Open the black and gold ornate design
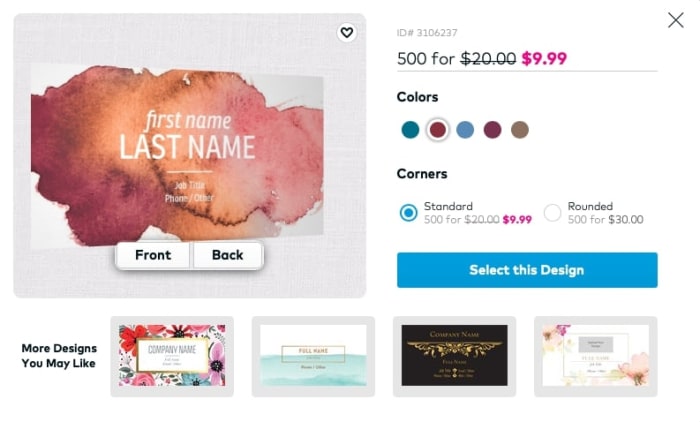 [454, 355]
